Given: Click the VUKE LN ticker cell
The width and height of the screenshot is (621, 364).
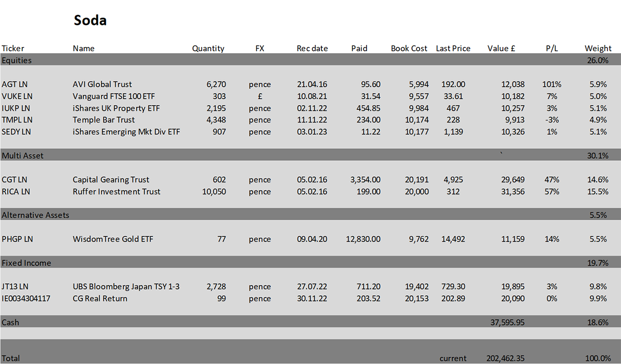Looking at the screenshot, I should click(17, 96).
